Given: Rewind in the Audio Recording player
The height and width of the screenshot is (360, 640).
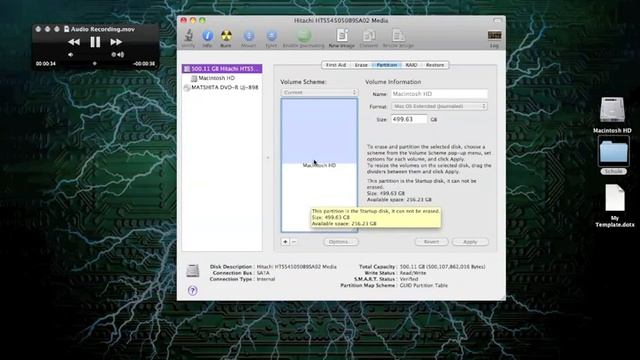Looking at the screenshot, I should coord(74,42).
